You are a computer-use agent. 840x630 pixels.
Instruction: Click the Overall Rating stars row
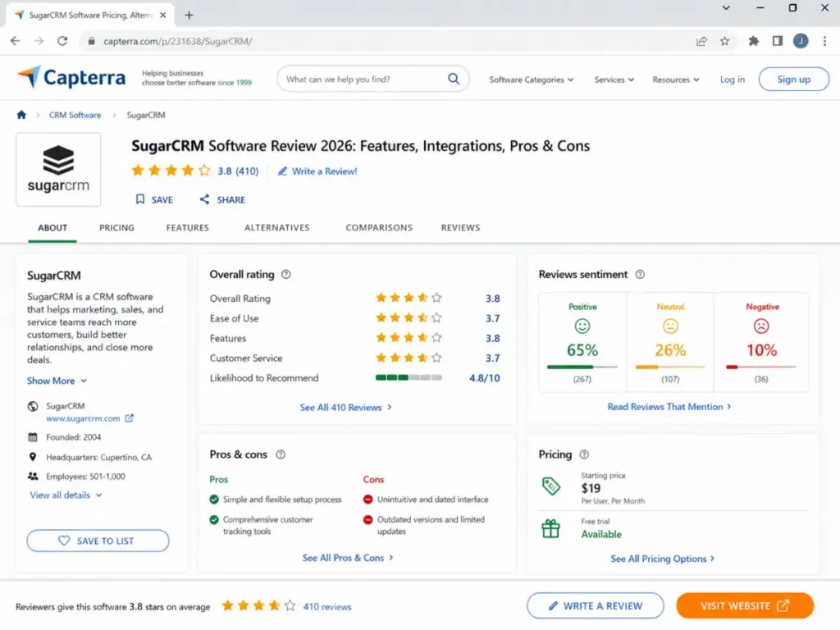point(409,298)
